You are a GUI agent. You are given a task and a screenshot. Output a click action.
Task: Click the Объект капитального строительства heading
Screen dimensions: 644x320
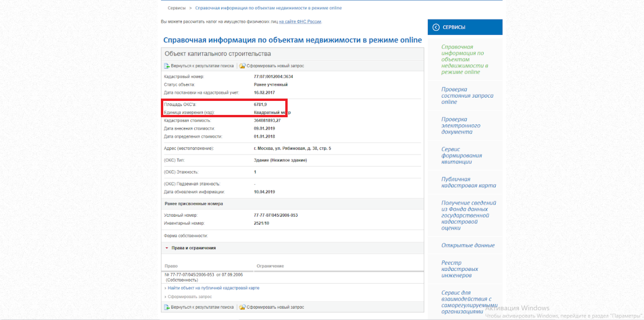pyautogui.click(x=217, y=54)
